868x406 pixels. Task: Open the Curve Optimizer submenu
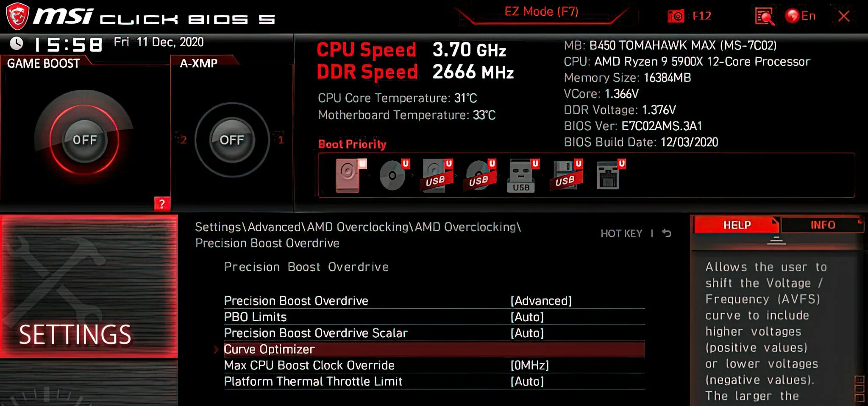(434, 349)
